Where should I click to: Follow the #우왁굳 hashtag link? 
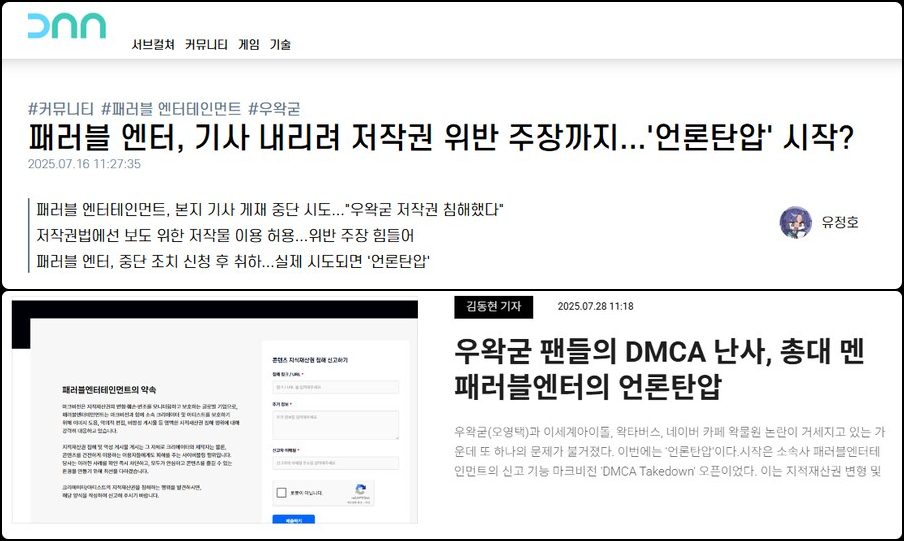click(x=274, y=108)
